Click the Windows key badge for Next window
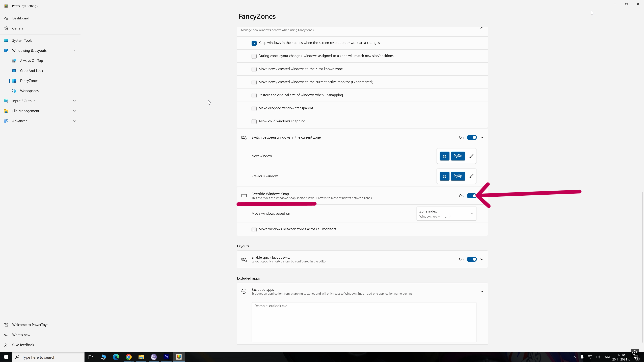 444,156
